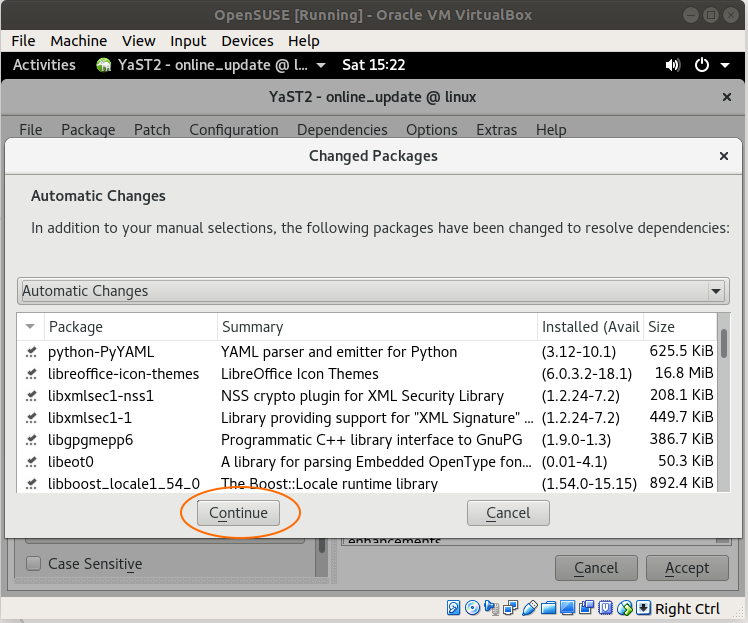This screenshot has height=623, width=748.
Task: Click the status icon for libeot0 package
Action: tap(31, 462)
